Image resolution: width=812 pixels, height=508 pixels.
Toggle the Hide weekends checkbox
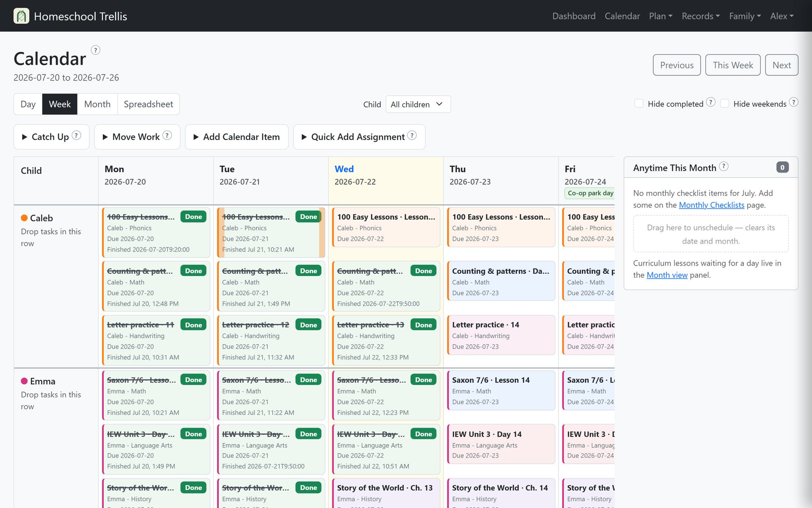pyautogui.click(x=724, y=103)
